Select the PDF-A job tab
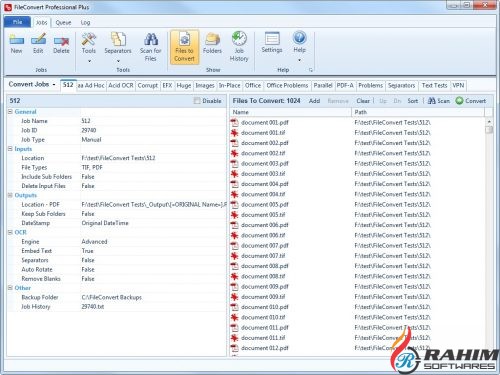 click(345, 86)
